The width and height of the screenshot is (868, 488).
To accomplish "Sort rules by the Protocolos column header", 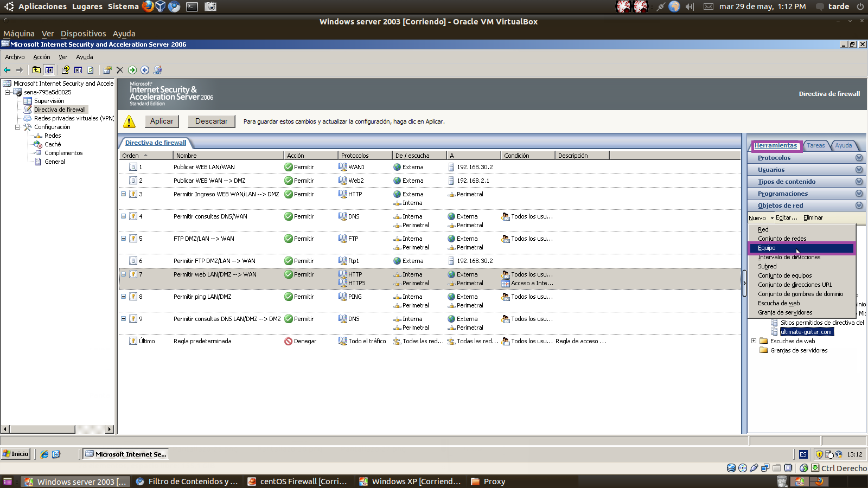I will (x=365, y=156).
